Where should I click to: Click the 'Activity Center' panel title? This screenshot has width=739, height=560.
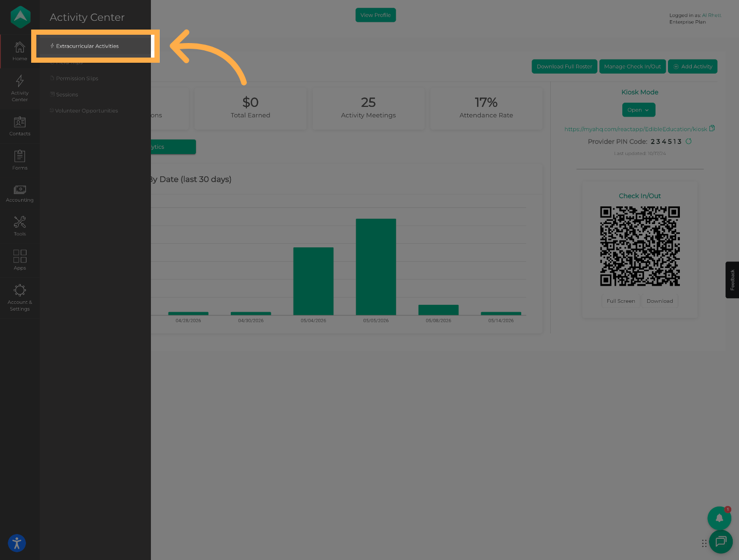(87, 17)
